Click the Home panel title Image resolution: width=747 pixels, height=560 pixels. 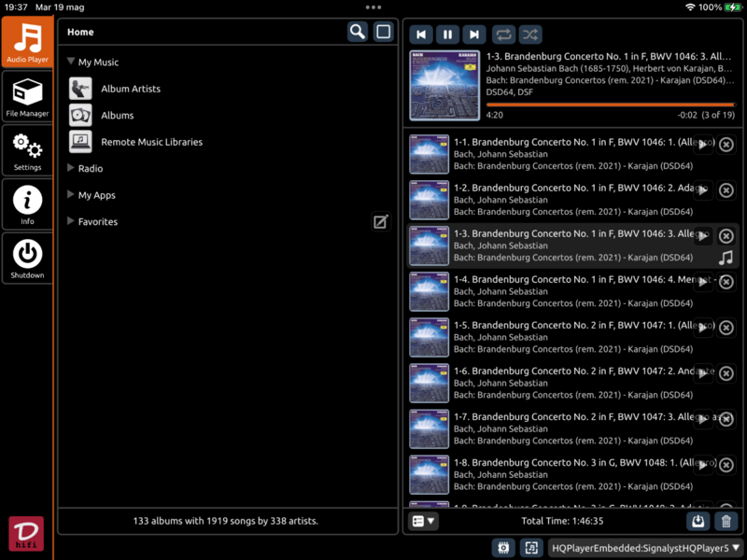click(x=80, y=32)
